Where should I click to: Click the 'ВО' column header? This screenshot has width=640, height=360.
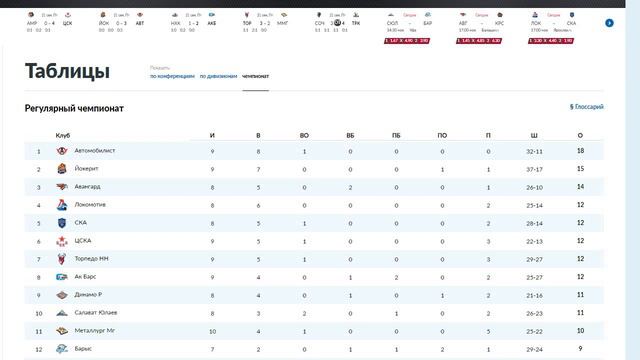[x=304, y=136]
